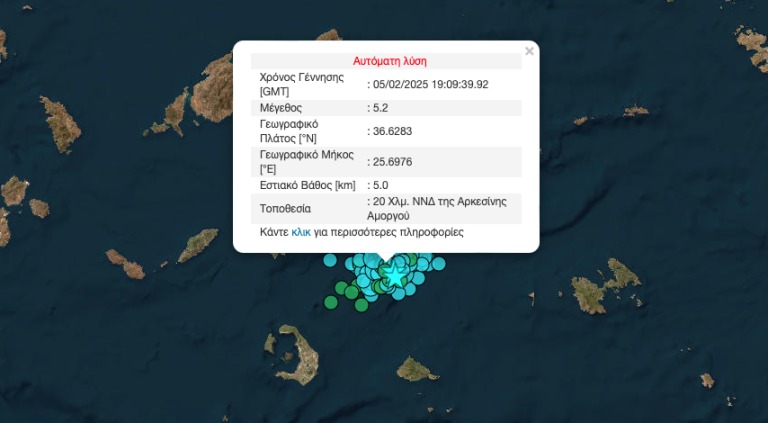This screenshot has width=768, height=423.
Task: Click the 'Αυτόματη λύση' red header text
Action: click(x=390, y=60)
